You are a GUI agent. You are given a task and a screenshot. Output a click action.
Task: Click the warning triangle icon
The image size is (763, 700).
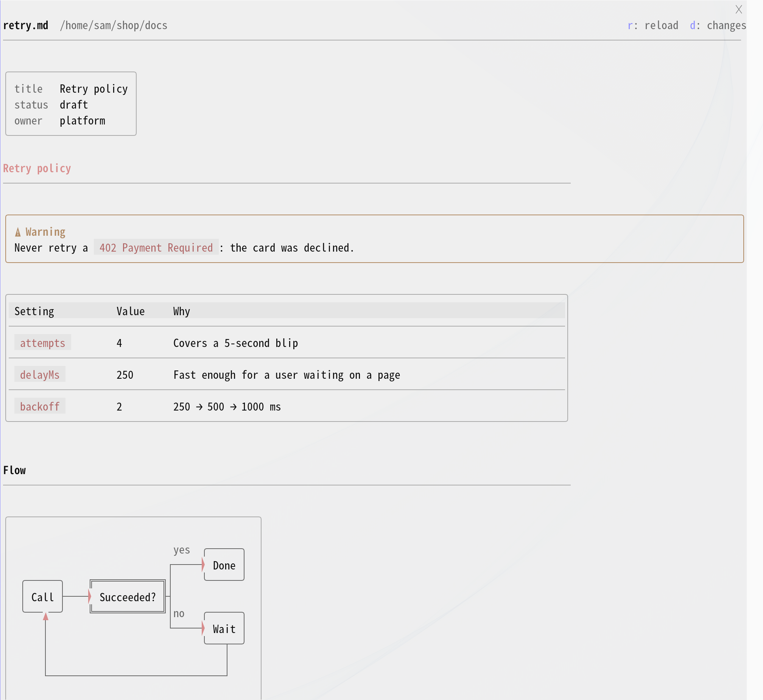pos(18,232)
